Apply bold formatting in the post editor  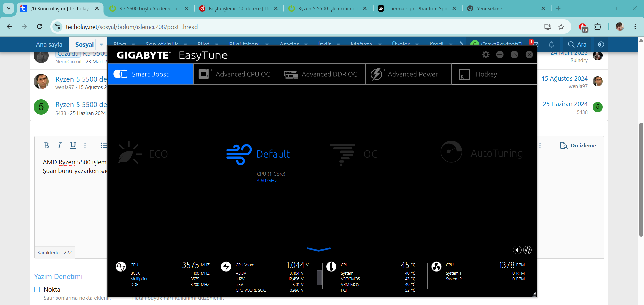(x=46, y=145)
